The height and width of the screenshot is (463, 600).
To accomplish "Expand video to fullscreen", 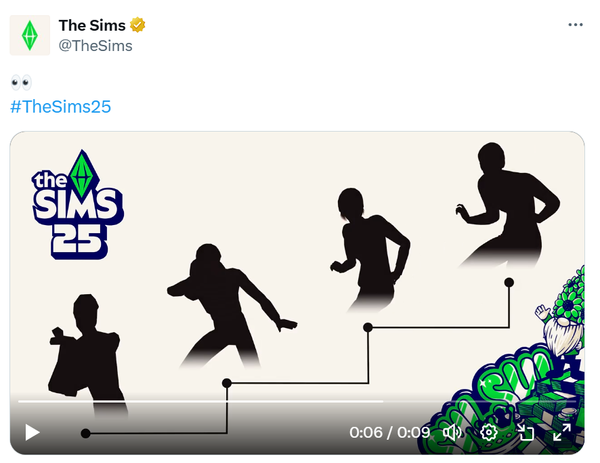I will click(x=562, y=432).
